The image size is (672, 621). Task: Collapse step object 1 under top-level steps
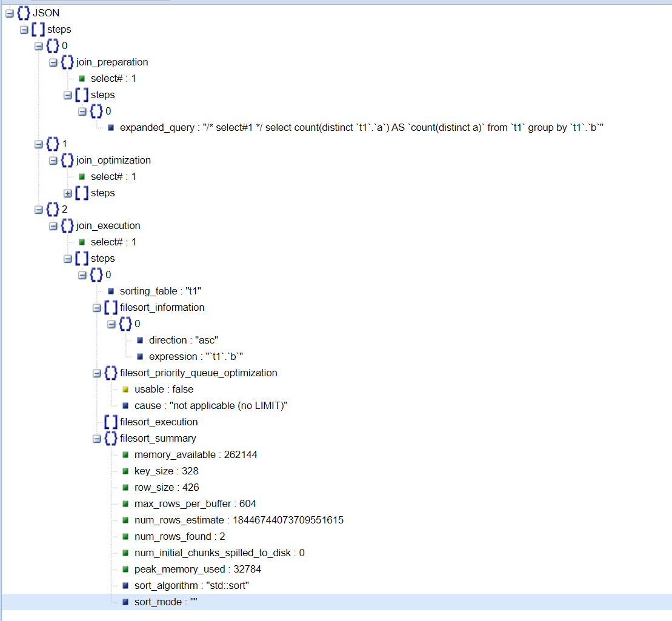39,144
